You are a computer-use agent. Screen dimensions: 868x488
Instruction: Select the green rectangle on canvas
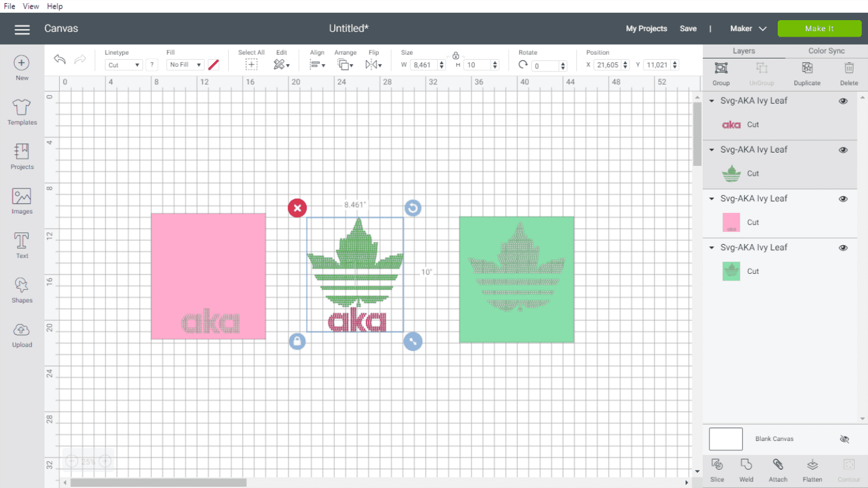(x=516, y=279)
